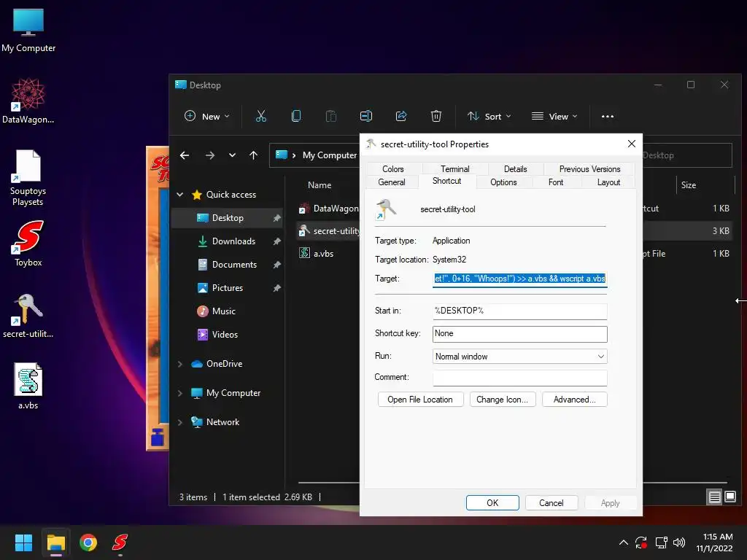Switch to the General tab
Viewport: 747px width, 560px height.
[392, 182]
